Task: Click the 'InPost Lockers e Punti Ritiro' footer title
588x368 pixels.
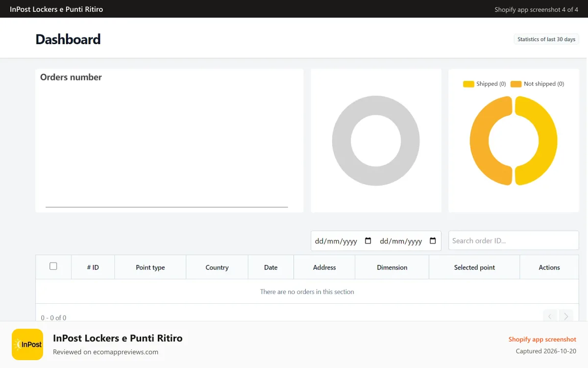Action: 118,338
